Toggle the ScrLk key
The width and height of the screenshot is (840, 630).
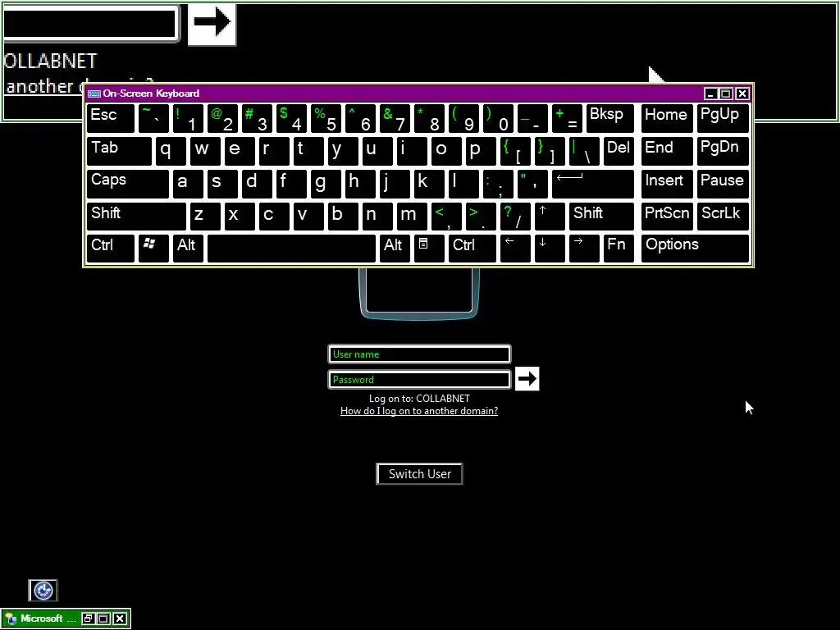tap(723, 217)
